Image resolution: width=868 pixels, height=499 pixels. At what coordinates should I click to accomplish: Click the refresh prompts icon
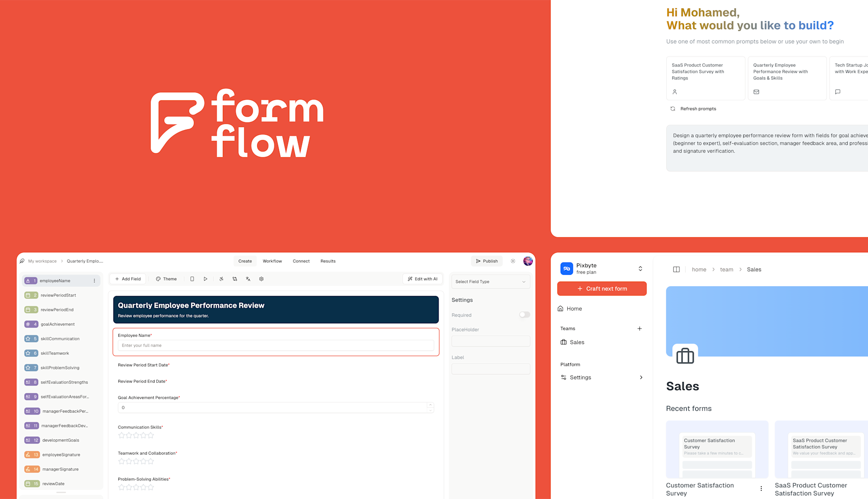673,108
